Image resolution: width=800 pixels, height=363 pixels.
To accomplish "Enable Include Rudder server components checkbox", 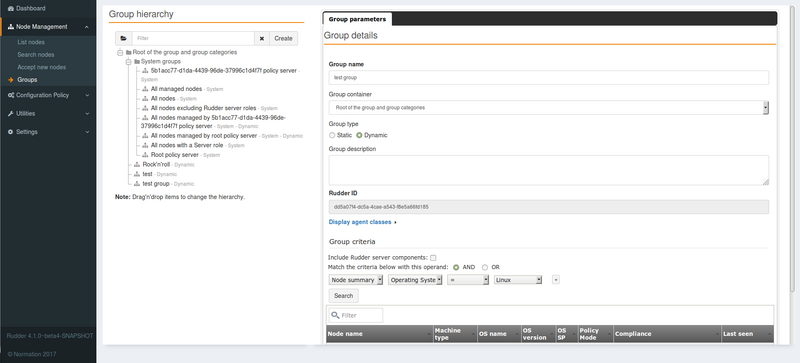I will tap(433, 258).
